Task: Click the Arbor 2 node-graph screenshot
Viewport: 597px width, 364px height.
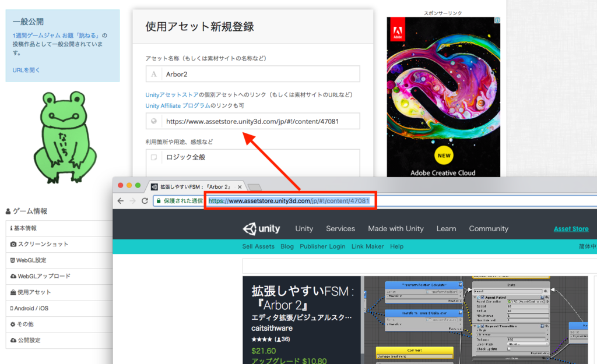Action: pyautogui.click(x=476, y=320)
